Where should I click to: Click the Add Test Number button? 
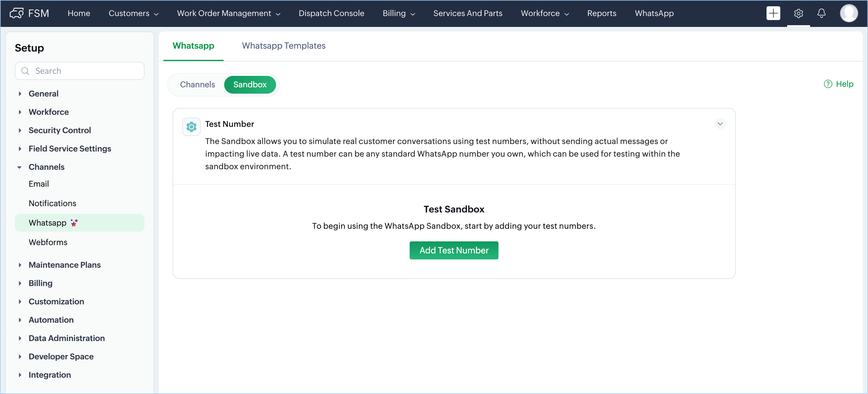click(x=453, y=250)
